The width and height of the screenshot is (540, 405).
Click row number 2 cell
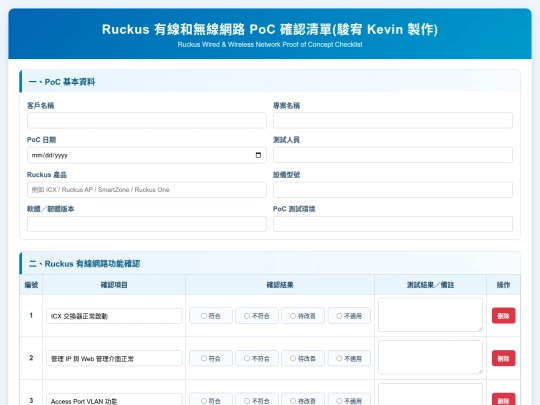pos(31,358)
